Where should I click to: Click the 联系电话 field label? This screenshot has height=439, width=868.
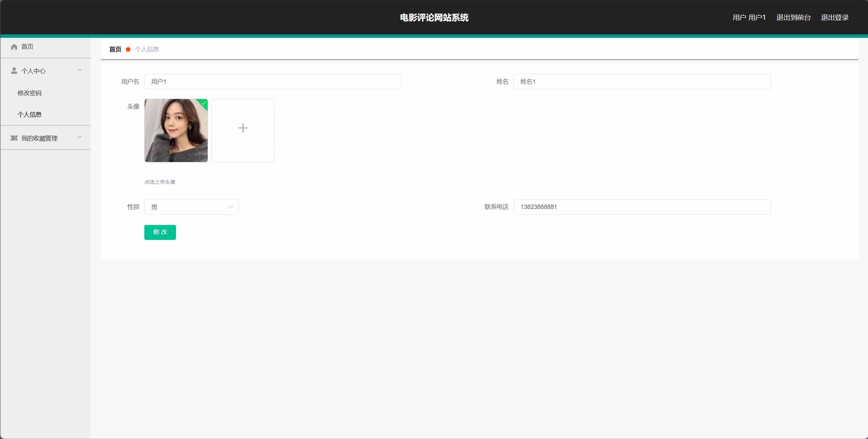tap(496, 207)
